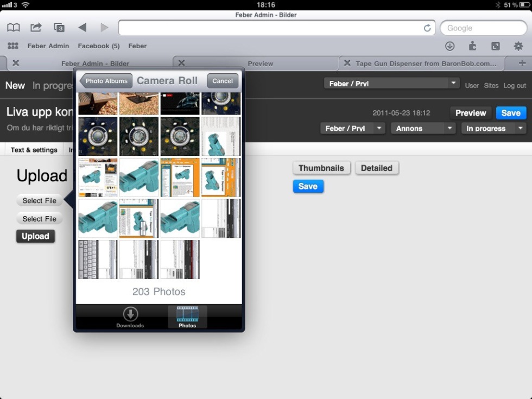Toggle the Thumbnails view button

tap(321, 168)
